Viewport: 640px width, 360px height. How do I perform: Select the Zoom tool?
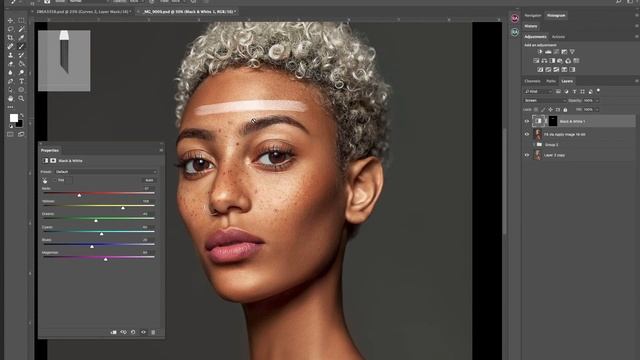21,98
